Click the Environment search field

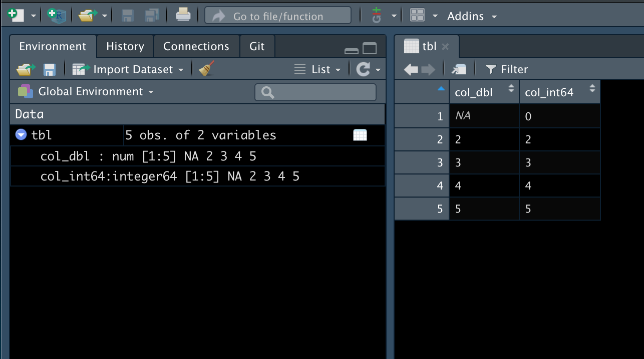pyautogui.click(x=315, y=92)
